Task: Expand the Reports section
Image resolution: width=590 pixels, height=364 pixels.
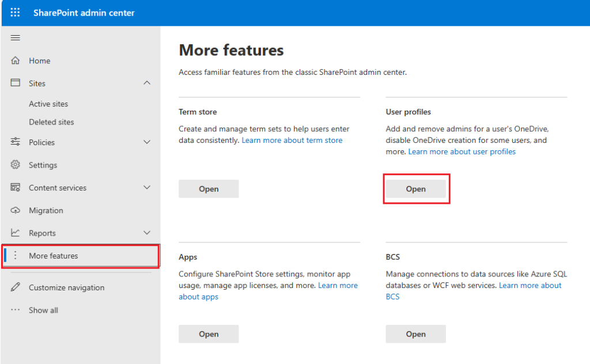Action: point(147,233)
